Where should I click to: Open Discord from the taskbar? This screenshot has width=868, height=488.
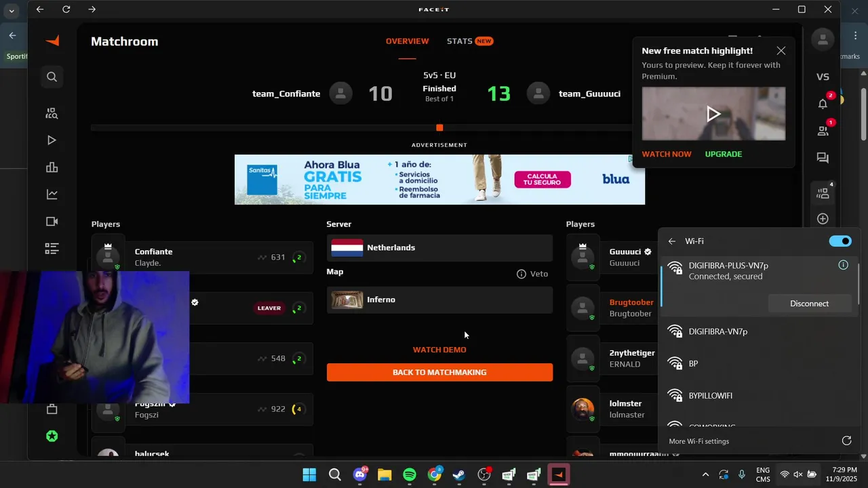(x=359, y=474)
